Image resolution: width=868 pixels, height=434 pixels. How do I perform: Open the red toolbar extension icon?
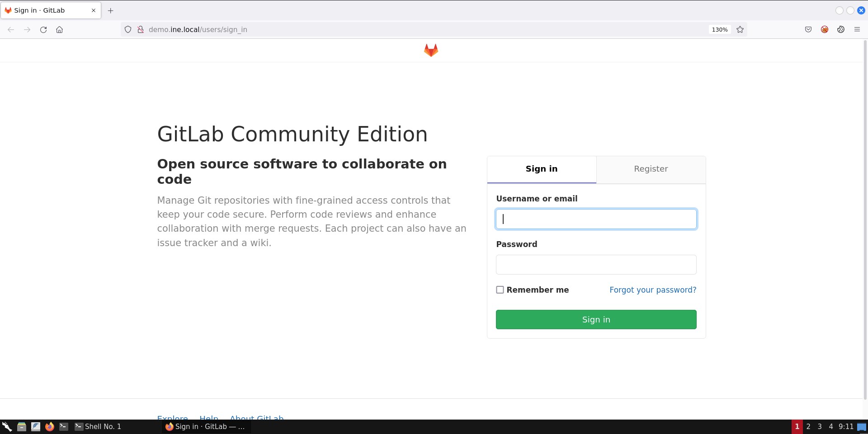coord(825,30)
